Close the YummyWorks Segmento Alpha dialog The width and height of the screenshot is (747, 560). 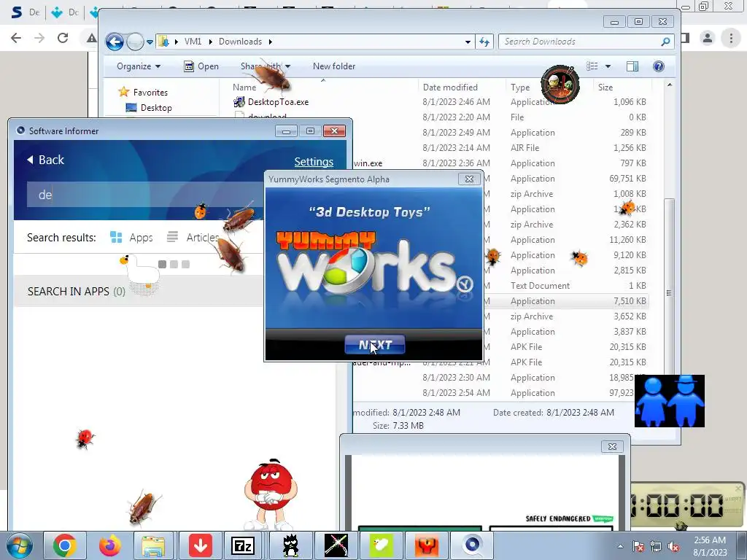469,179
